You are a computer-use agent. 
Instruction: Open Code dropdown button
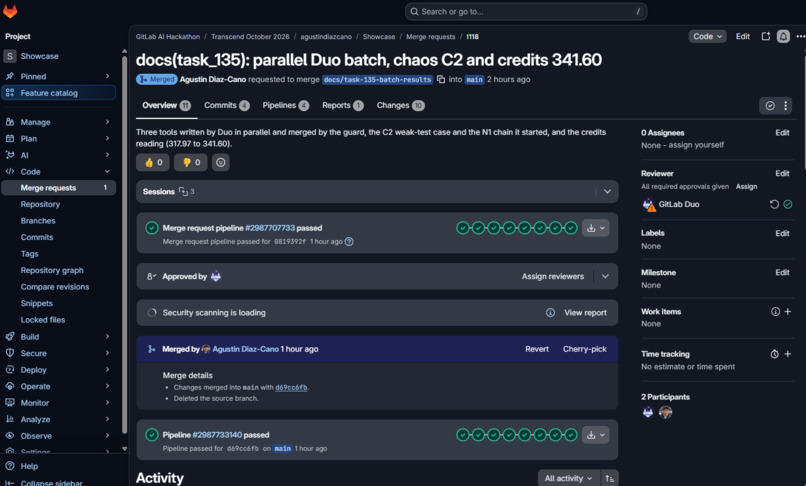[x=707, y=36]
